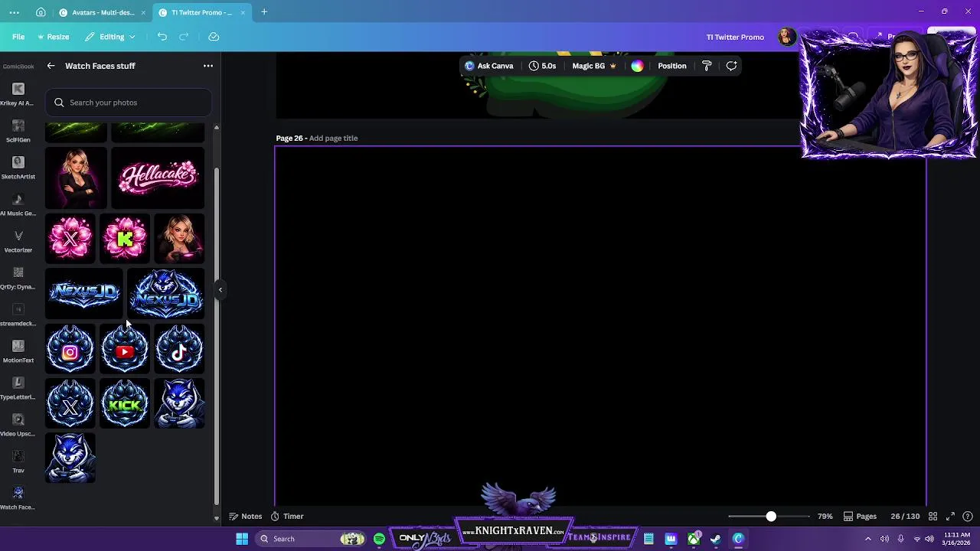The image size is (980, 551).
Task: Click the copy style paint roller icon
Action: [x=707, y=66]
